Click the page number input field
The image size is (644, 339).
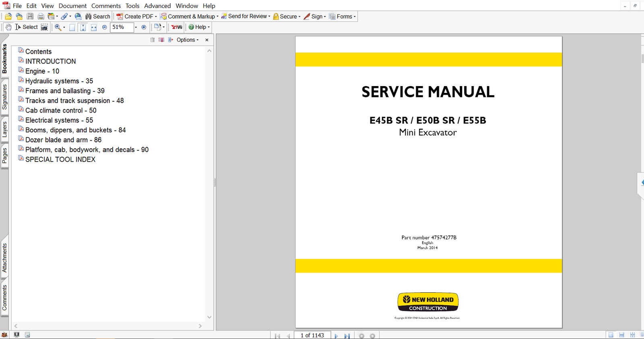(x=312, y=335)
